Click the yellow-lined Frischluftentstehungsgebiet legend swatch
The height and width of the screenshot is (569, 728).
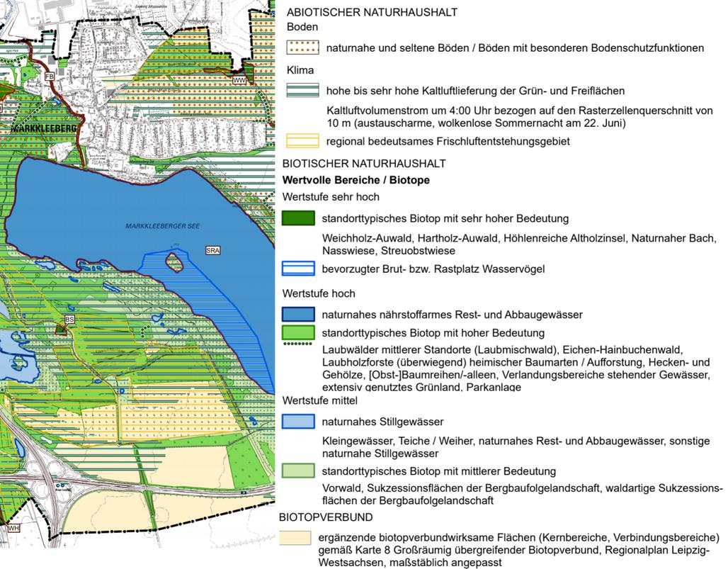(x=302, y=141)
